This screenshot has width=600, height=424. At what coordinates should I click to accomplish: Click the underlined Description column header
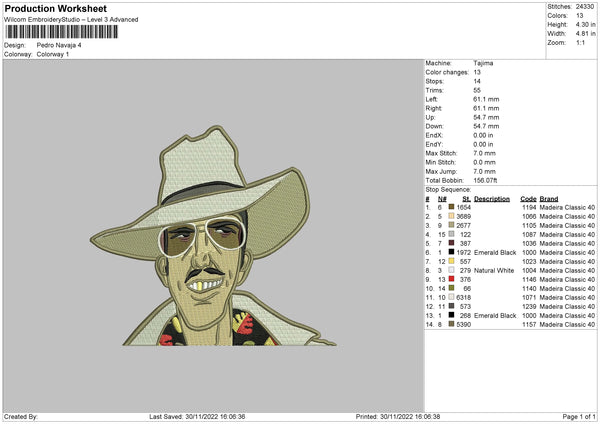tap(492, 199)
